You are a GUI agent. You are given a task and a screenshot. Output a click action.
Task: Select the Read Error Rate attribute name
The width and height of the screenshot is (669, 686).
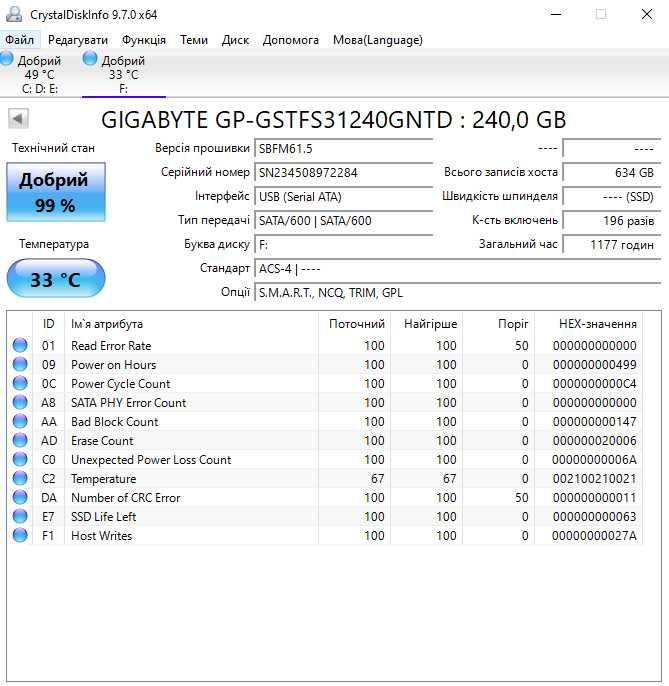tap(111, 346)
